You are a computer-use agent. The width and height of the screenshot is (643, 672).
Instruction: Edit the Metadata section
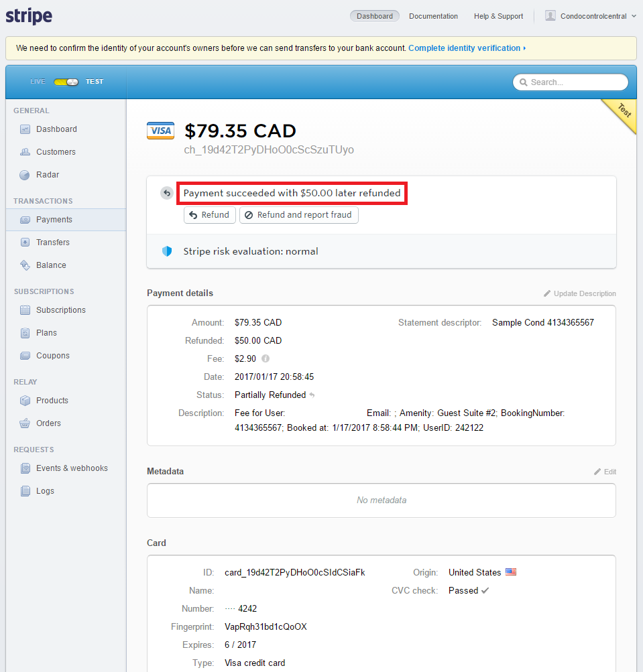605,472
